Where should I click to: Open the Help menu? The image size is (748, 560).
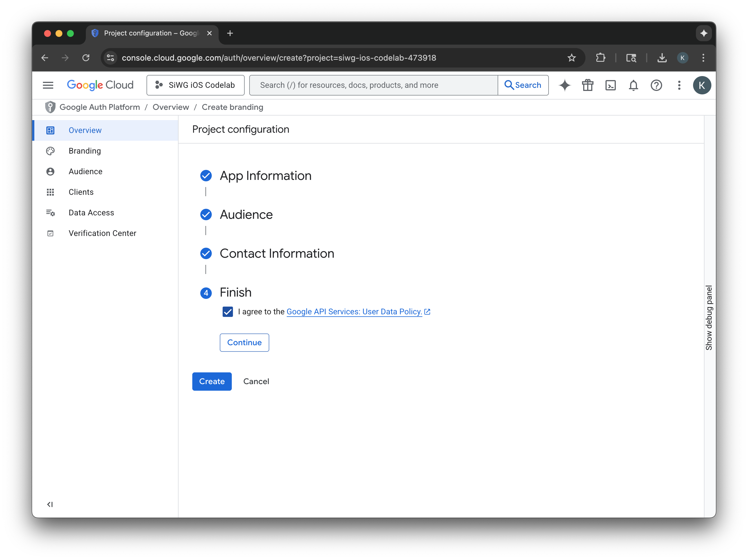[656, 85]
